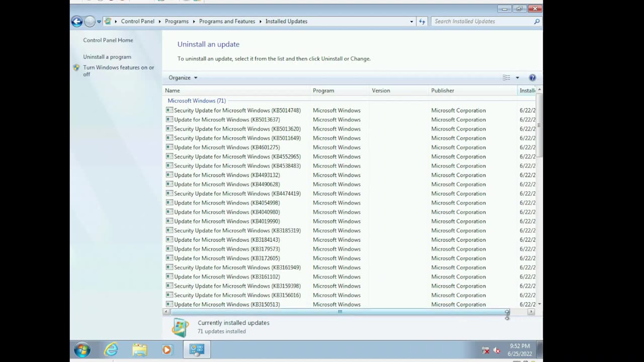644x362 pixels.
Task: Click the icon of update KB4493132
Action: click(170, 175)
